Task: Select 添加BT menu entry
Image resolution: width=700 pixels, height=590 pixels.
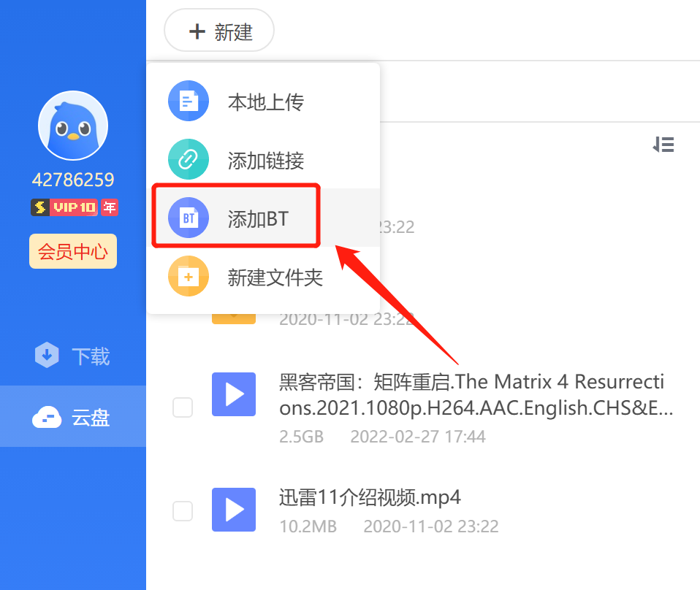Action: point(263,218)
